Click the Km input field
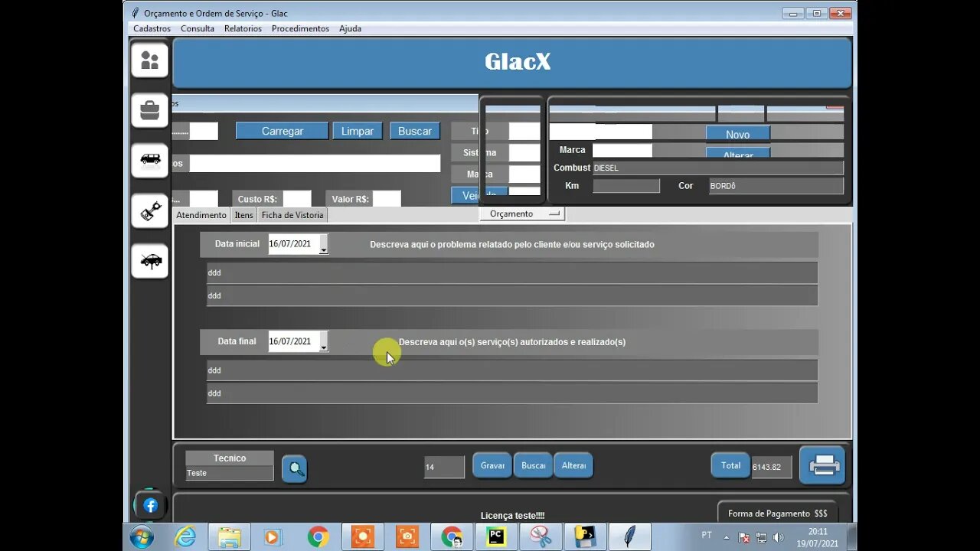The image size is (980, 551). 626,186
